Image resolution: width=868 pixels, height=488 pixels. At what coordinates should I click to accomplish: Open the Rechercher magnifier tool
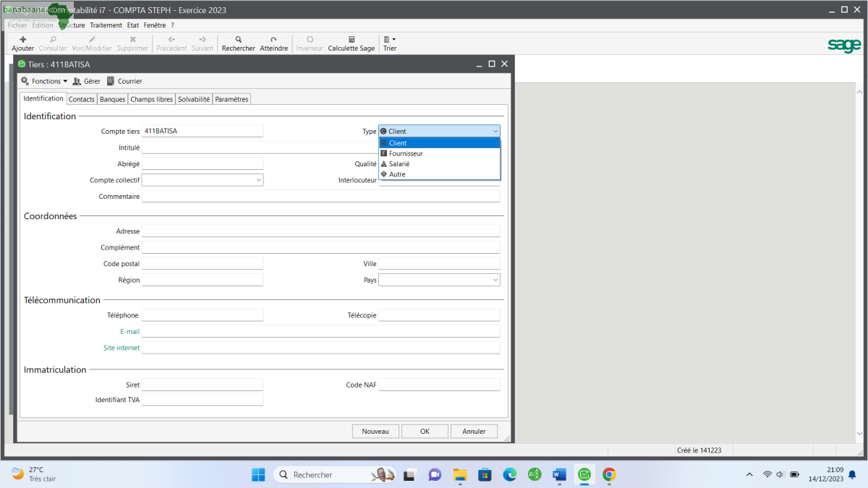[238, 40]
